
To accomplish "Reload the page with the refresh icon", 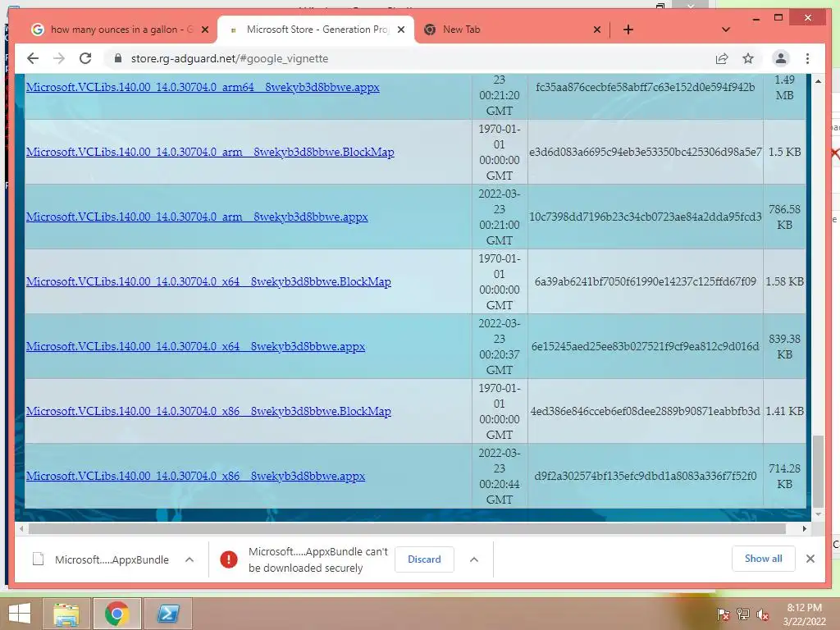I will (x=85, y=58).
